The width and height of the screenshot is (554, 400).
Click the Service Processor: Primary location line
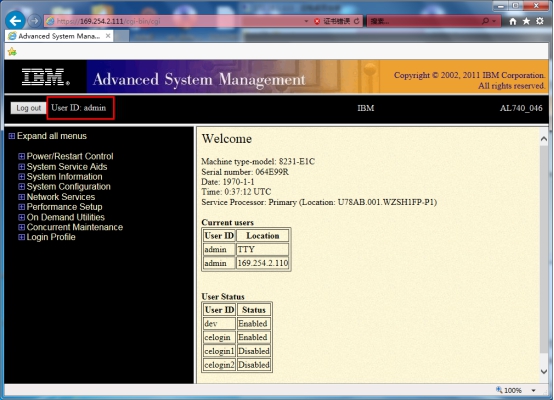(x=319, y=202)
